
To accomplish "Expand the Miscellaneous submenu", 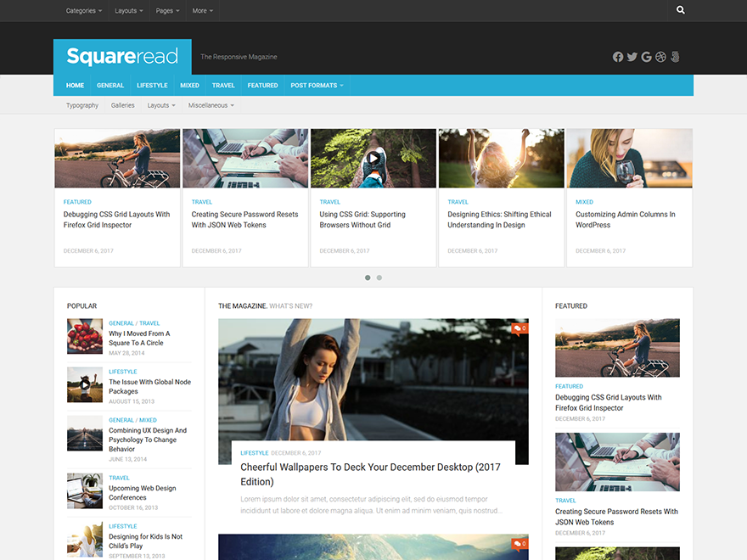I will pyautogui.click(x=210, y=105).
